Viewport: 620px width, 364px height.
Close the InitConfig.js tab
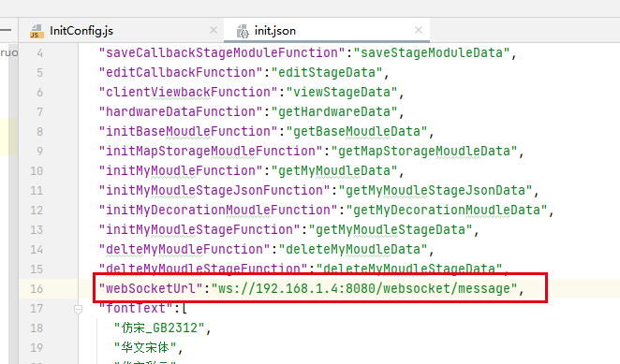pyautogui.click(x=214, y=30)
